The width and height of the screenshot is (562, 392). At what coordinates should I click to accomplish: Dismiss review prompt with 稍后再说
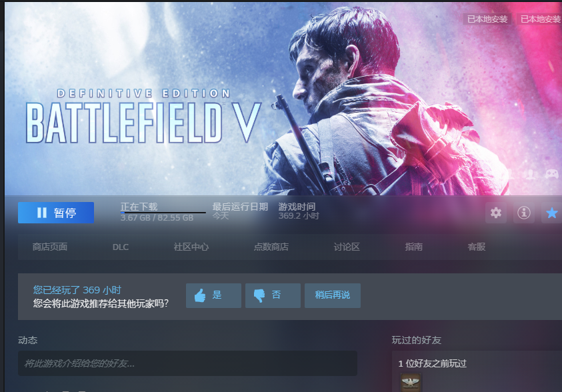tap(332, 295)
